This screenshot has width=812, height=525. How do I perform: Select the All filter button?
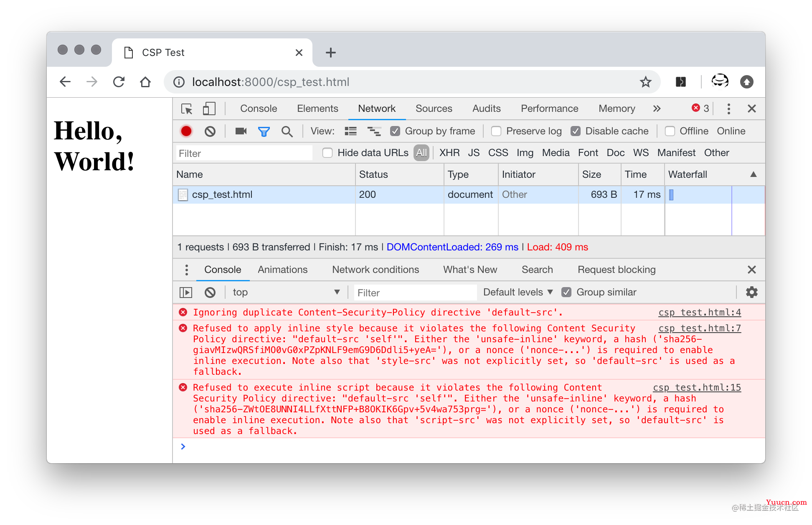coord(421,153)
